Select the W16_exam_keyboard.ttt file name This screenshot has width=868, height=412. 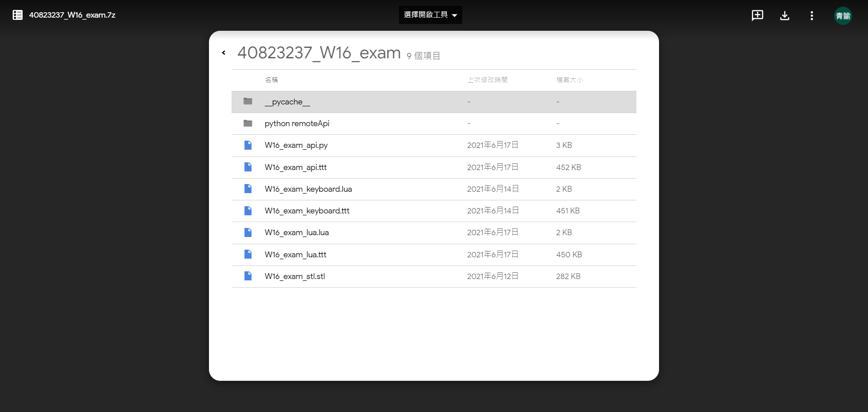coord(307,211)
